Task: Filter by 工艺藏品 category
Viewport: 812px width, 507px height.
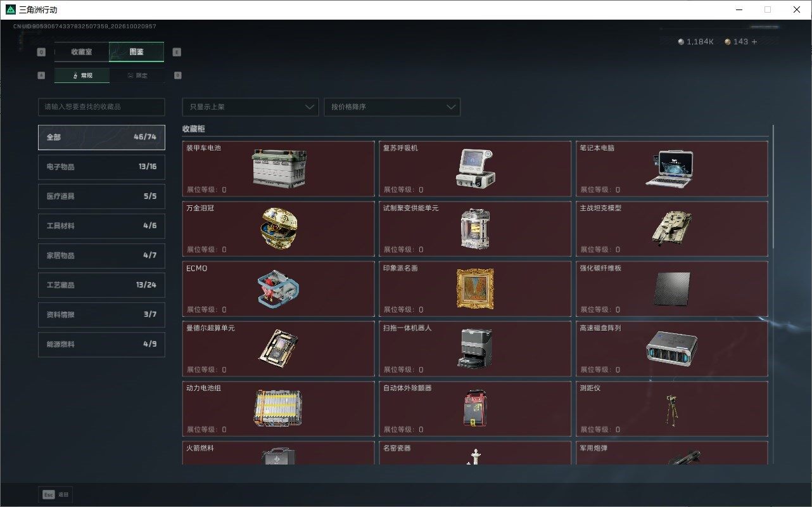Action: 101,285
